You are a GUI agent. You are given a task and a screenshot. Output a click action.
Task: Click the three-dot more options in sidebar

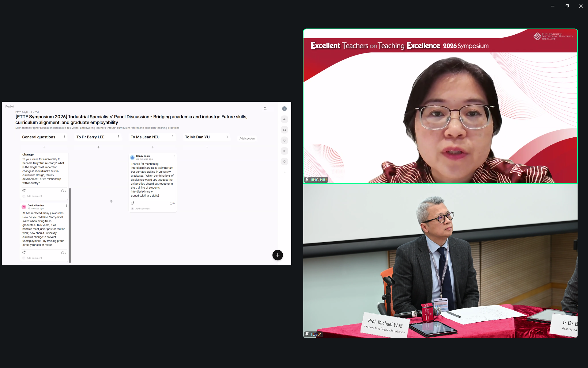[x=284, y=172]
